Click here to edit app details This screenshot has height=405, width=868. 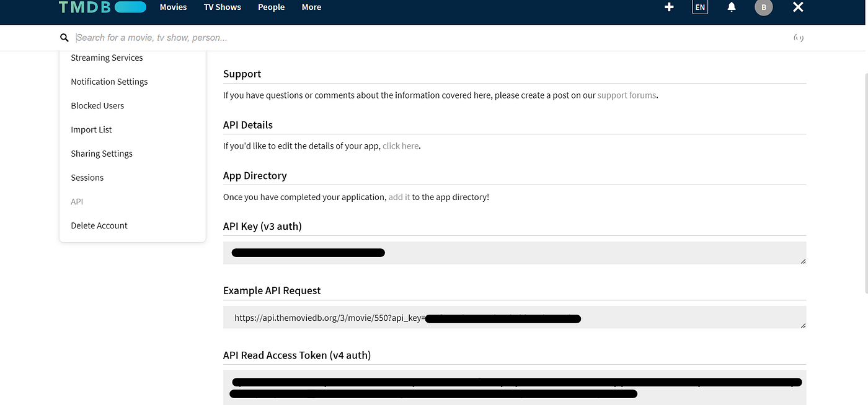tap(400, 146)
